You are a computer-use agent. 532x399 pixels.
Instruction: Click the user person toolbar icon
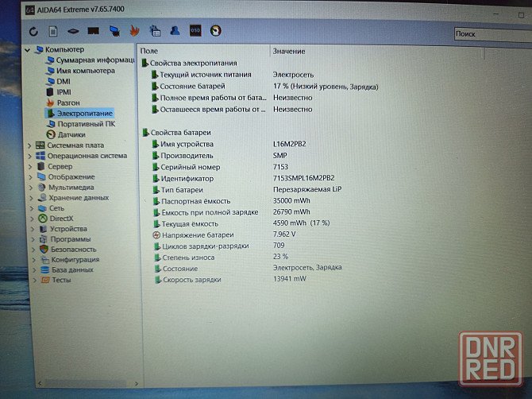pos(175,30)
